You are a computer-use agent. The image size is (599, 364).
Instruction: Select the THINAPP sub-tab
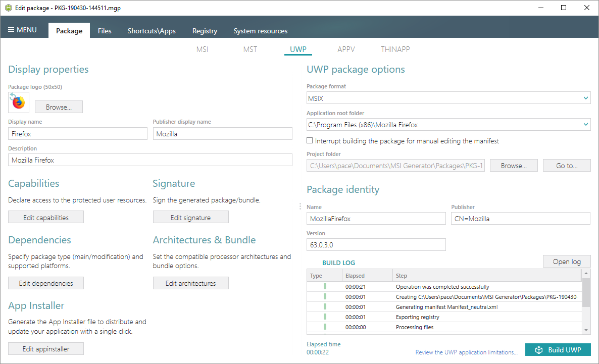click(395, 49)
